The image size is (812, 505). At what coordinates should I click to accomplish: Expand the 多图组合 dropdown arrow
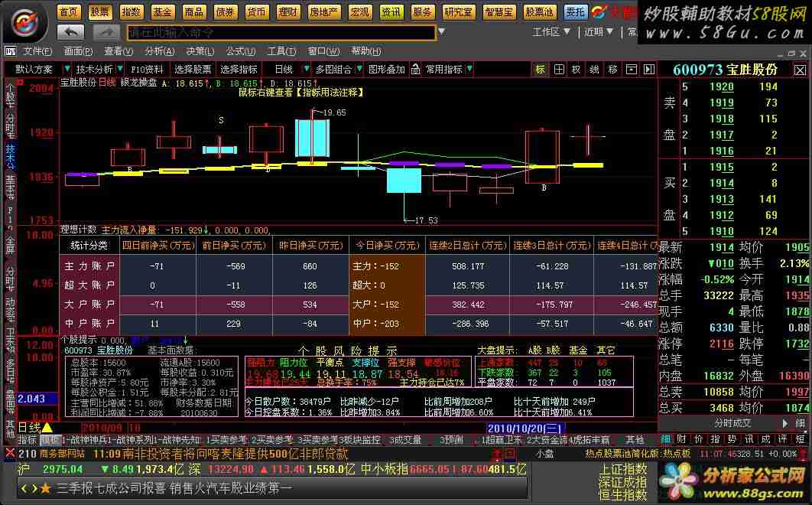(359, 68)
